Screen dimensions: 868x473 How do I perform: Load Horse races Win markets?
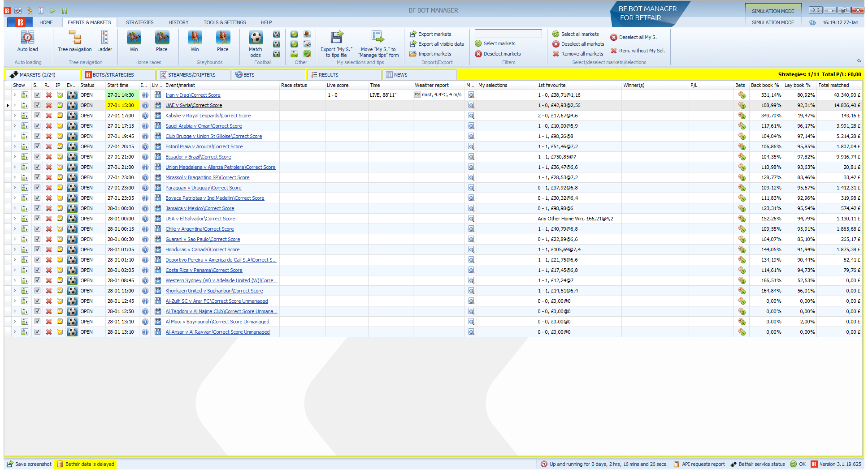(134, 42)
